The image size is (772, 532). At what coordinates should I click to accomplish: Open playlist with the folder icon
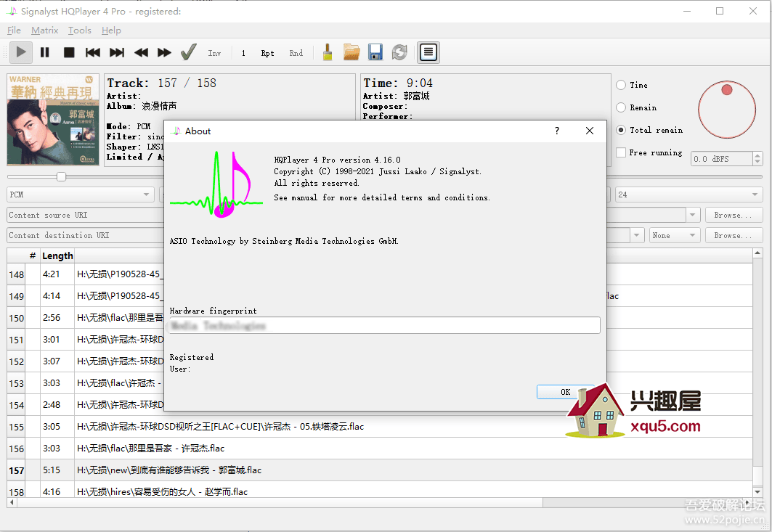click(x=352, y=52)
